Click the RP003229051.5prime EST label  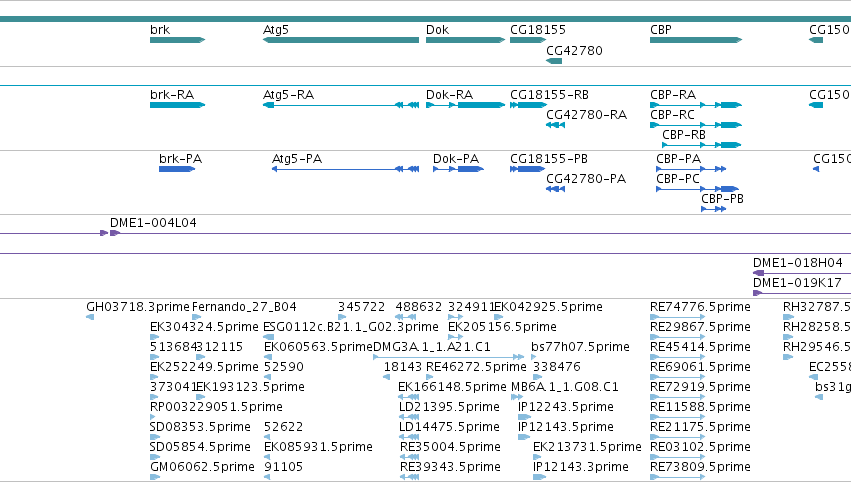pyautogui.click(x=216, y=407)
